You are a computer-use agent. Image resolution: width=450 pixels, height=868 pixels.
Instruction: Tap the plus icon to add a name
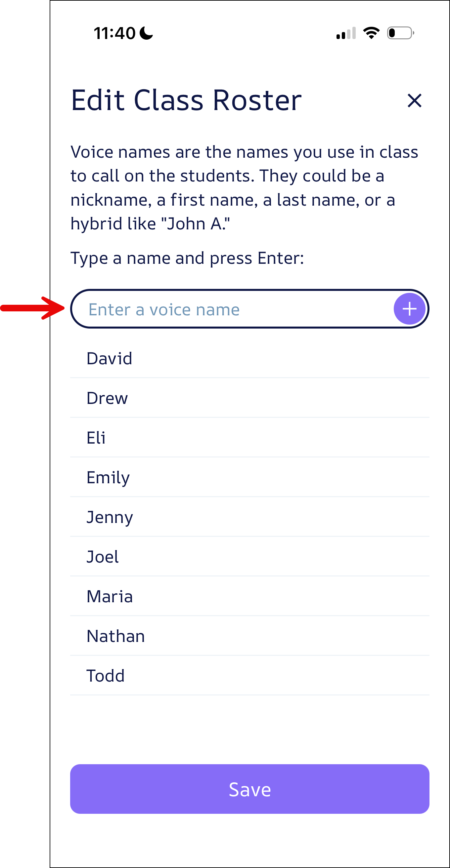coord(410,309)
